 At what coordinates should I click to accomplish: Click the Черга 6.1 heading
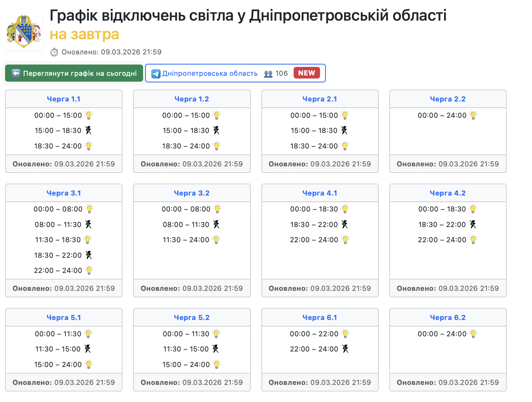(x=320, y=318)
